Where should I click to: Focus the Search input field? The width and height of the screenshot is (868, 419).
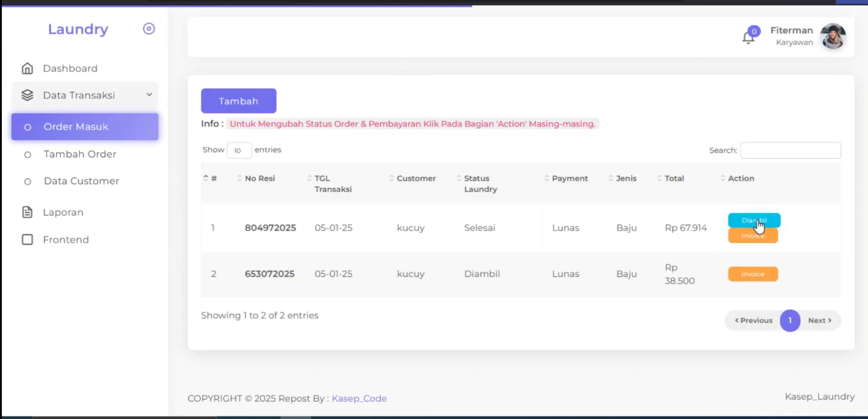790,150
